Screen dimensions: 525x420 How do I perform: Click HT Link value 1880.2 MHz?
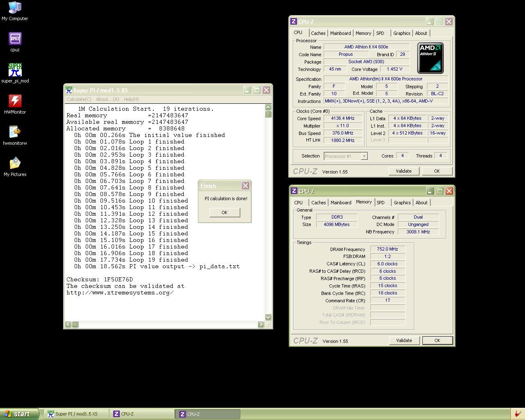point(342,140)
